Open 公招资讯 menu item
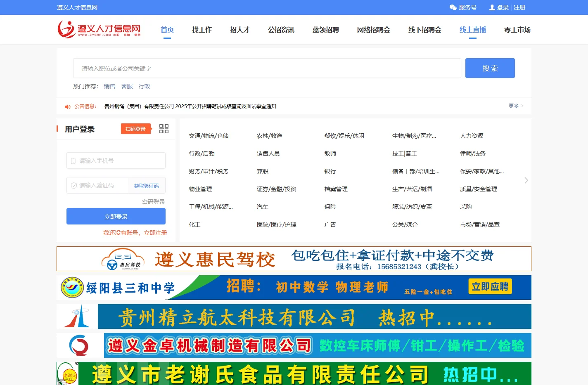Viewport: 588px width, 385px height. click(x=281, y=30)
